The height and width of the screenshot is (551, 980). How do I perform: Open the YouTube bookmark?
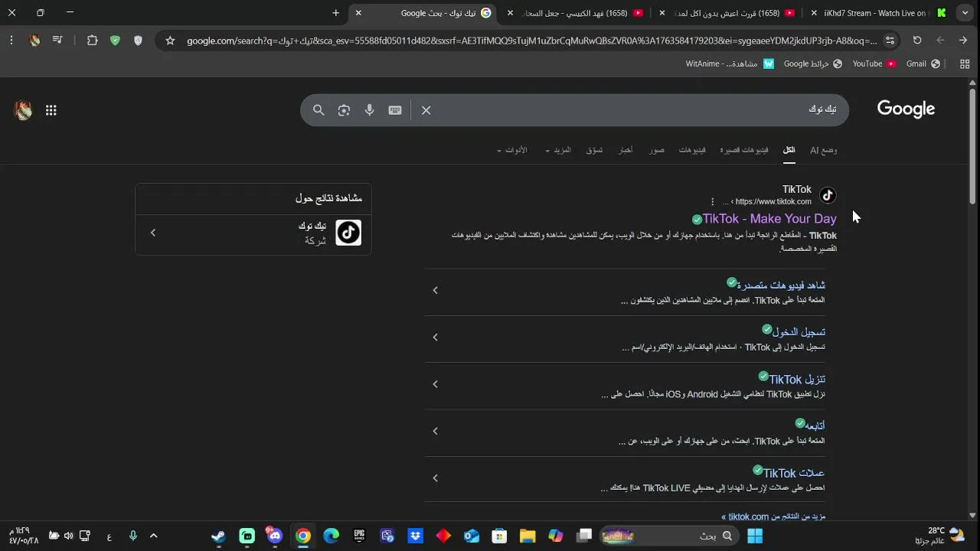click(x=874, y=64)
